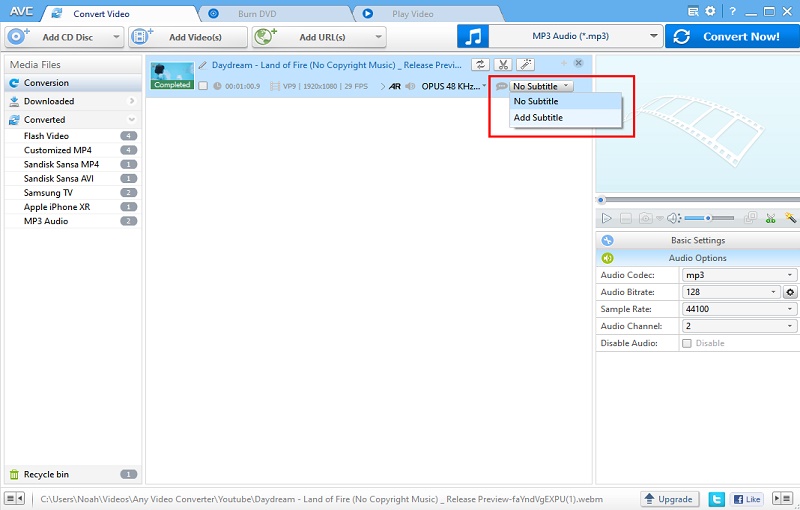Open help with the question mark icon
The height and width of the screenshot is (510, 800).
coord(733,11)
